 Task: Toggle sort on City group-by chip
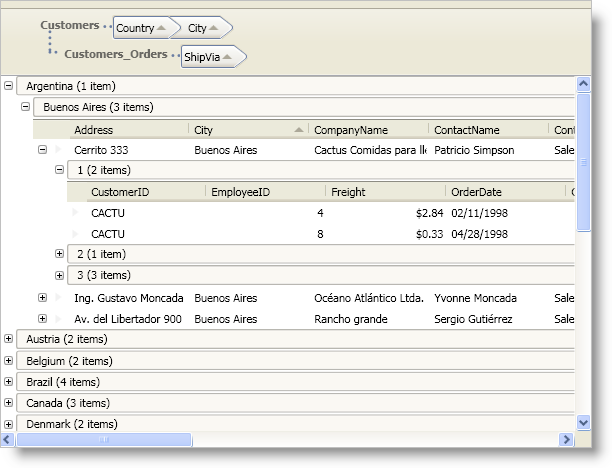click(x=205, y=29)
